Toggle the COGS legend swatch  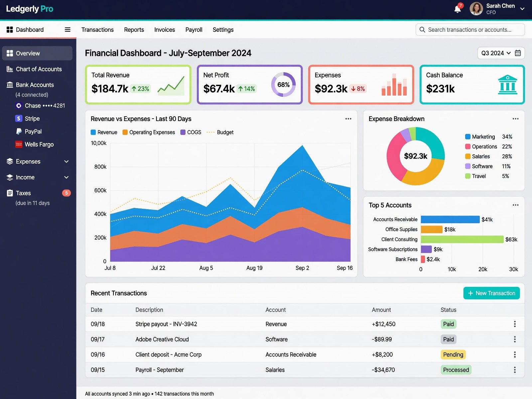pyautogui.click(x=183, y=132)
